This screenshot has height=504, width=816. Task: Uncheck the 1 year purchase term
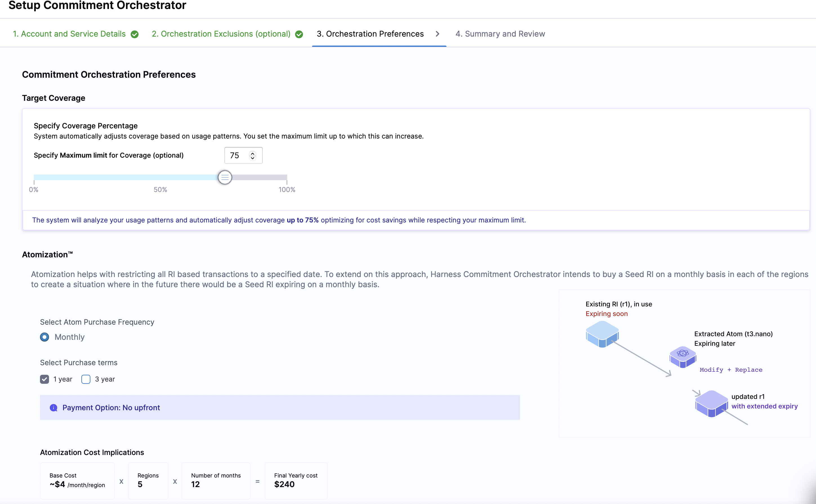pyautogui.click(x=45, y=379)
